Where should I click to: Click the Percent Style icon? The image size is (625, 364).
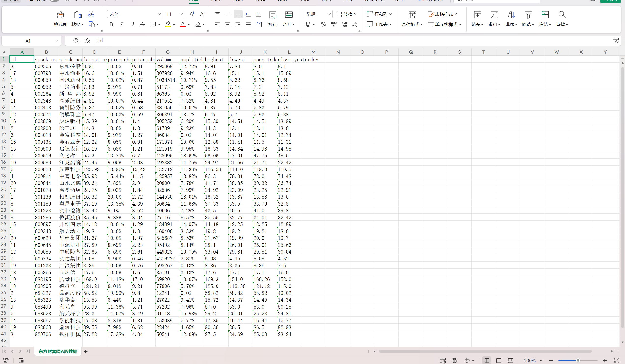(x=323, y=24)
